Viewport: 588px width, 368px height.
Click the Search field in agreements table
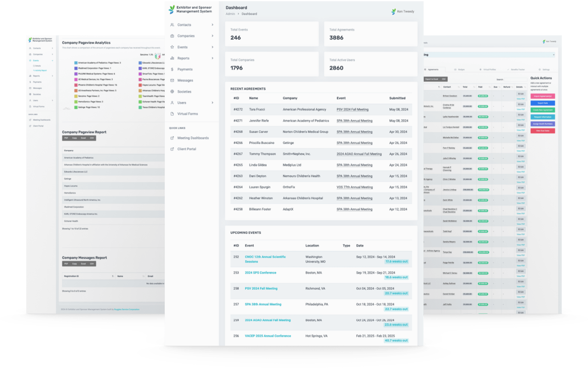pos(516,79)
